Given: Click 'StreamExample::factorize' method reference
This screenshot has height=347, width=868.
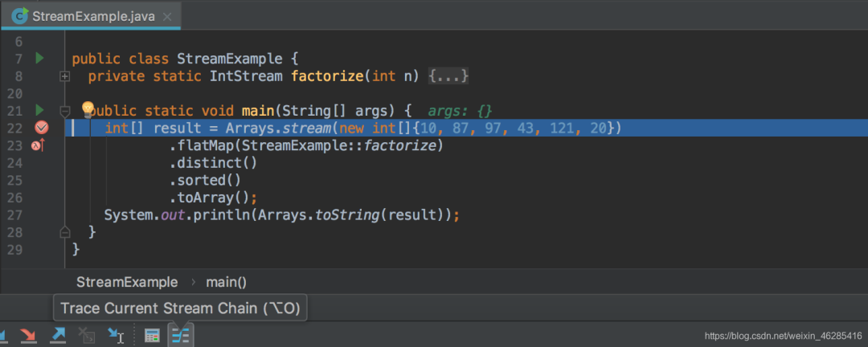Looking at the screenshot, I should [339, 145].
